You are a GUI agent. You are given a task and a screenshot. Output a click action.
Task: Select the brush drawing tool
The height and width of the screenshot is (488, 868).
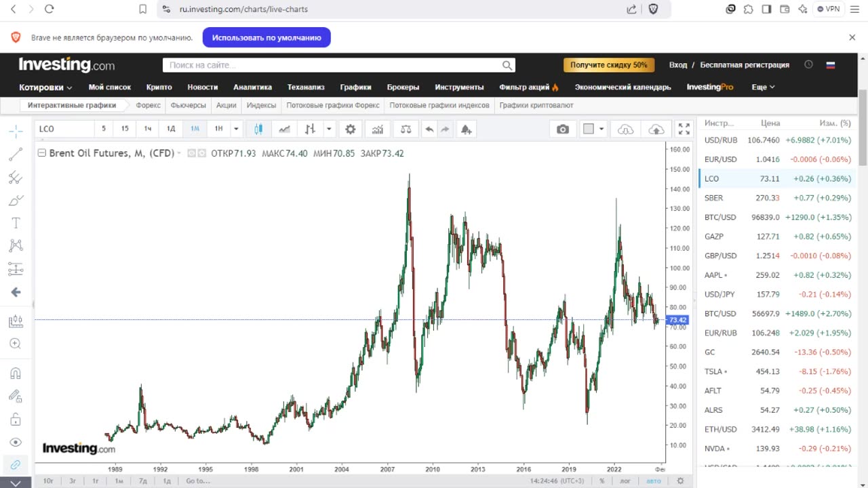[x=16, y=201]
